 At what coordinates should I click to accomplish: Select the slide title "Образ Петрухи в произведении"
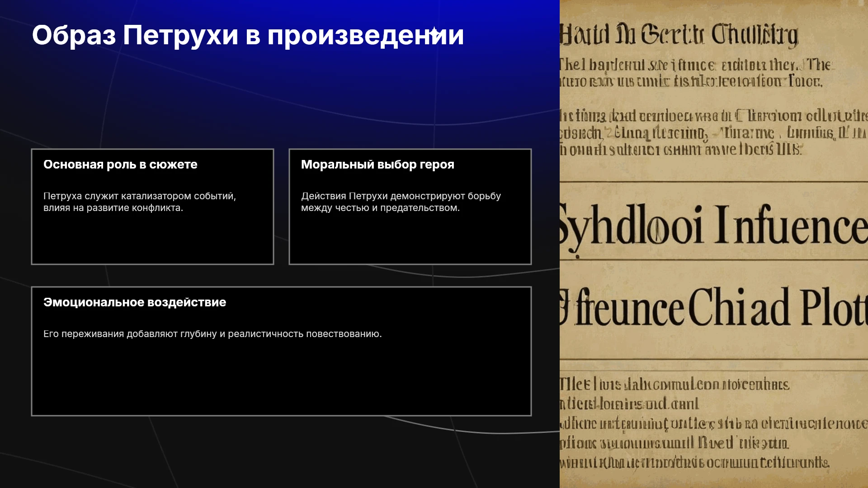[248, 35]
